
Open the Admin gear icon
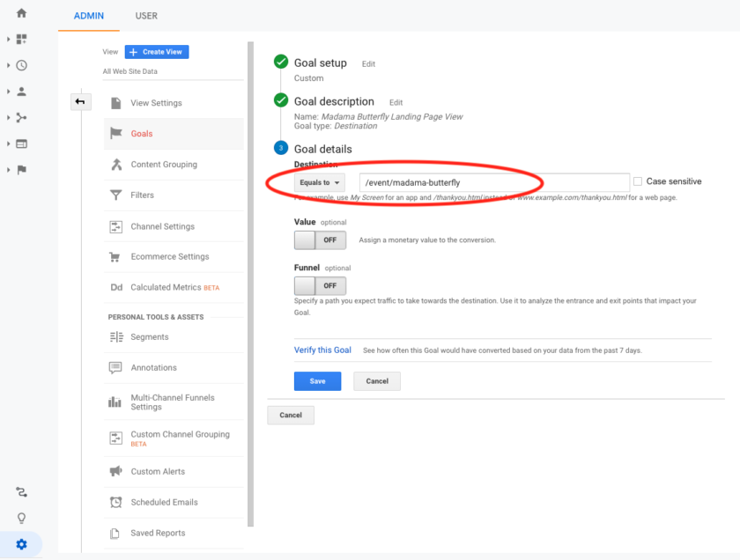21,544
